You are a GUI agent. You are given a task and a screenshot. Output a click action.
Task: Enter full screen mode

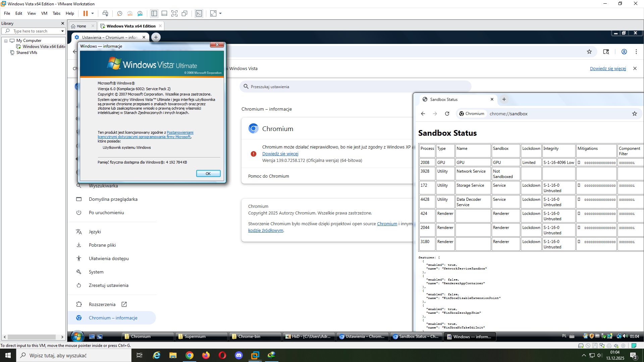[x=174, y=13]
